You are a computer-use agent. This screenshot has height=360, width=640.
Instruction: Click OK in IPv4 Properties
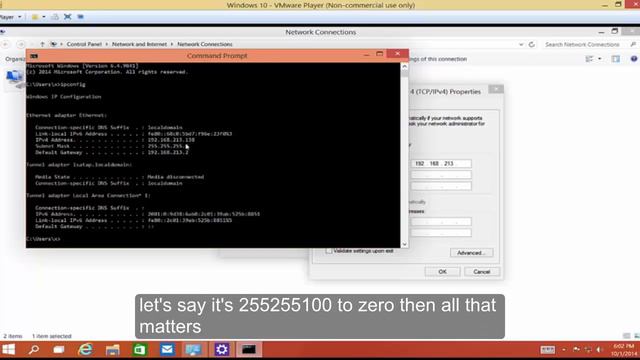442,272
